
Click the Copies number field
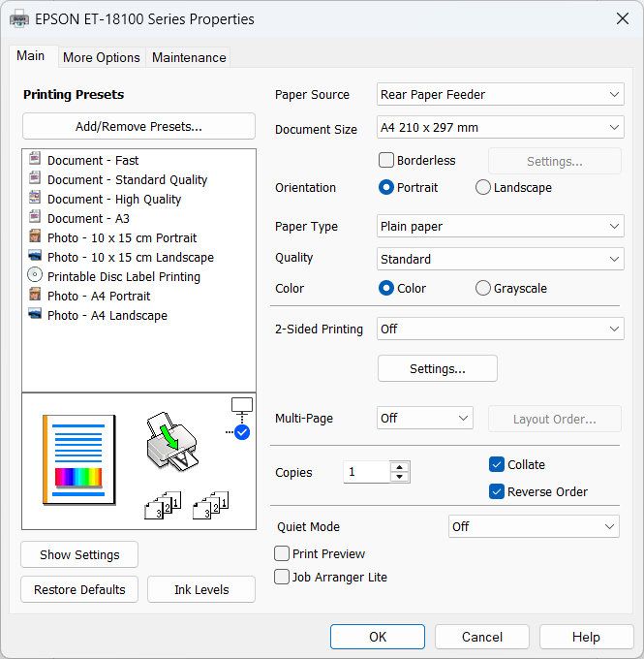tap(367, 472)
